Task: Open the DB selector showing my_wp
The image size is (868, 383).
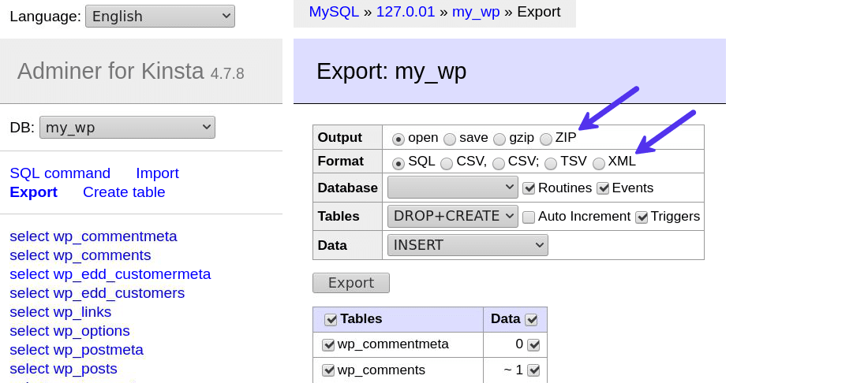Action: (127, 127)
